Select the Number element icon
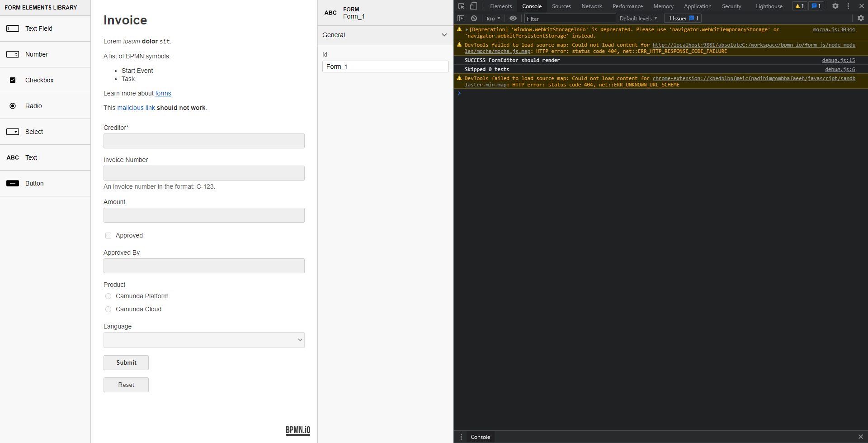 (x=13, y=54)
